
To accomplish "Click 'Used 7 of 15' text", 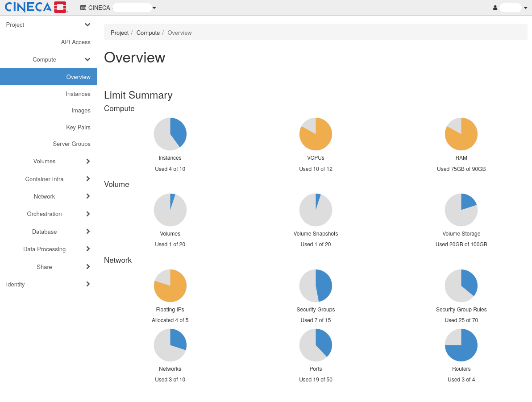I will point(316,320).
